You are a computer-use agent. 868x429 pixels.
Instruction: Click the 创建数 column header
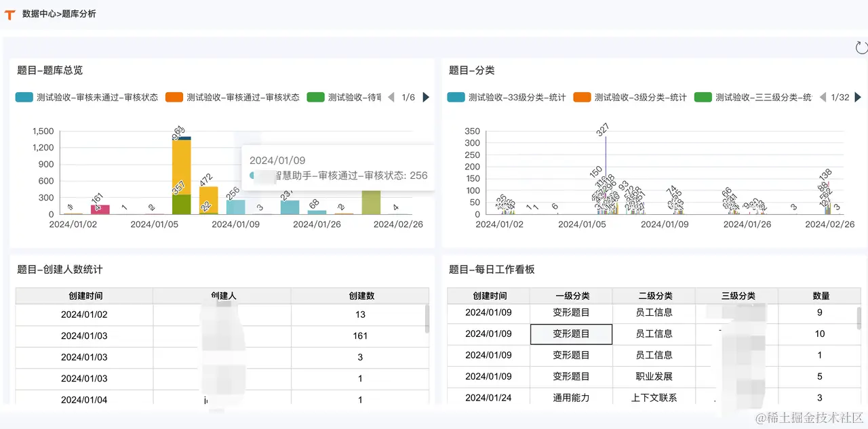[361, 296]
